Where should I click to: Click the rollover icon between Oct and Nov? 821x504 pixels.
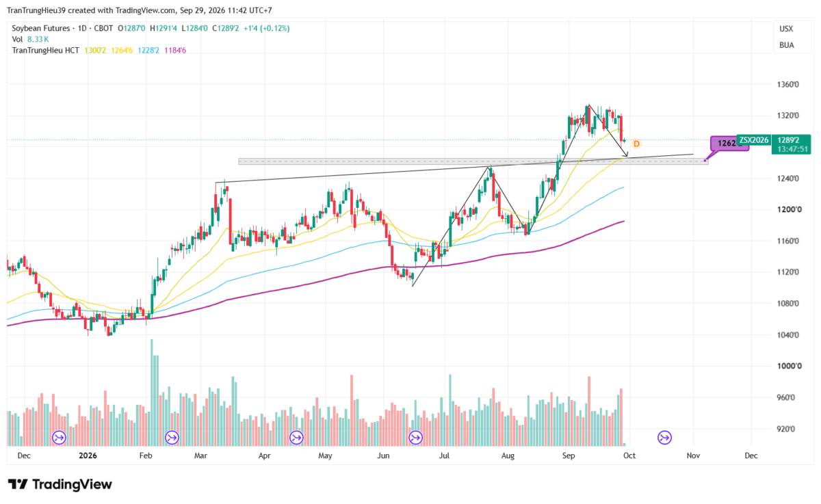(x=664, y=437)
